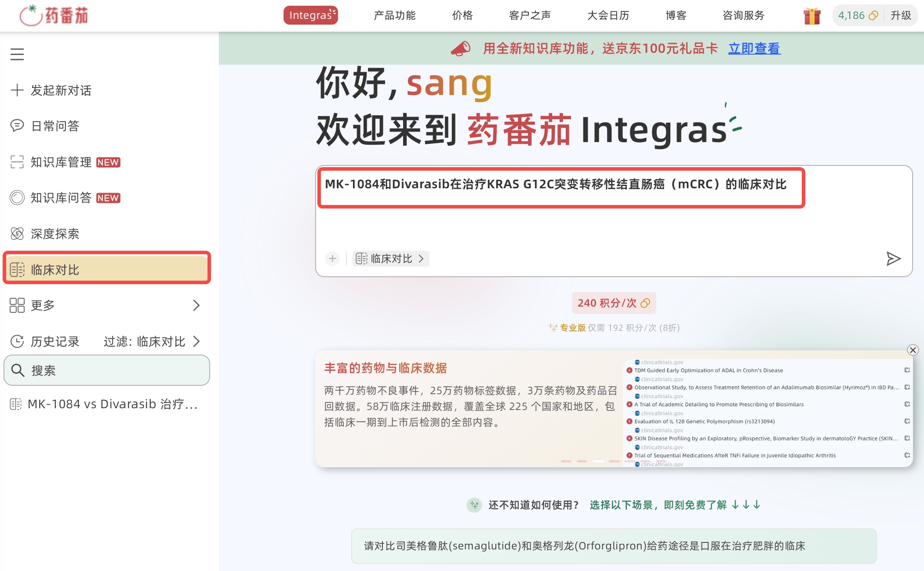Copy the TDM Guided Early Optimization trial entry
This screenshot has height=571, width=924.
pyautogui.click(x=907, y=370)
